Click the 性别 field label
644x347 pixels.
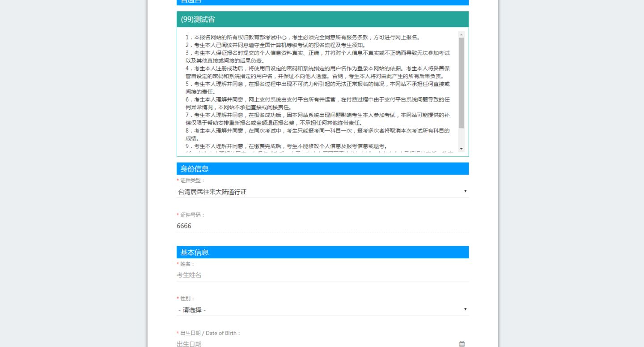[185, 299]
